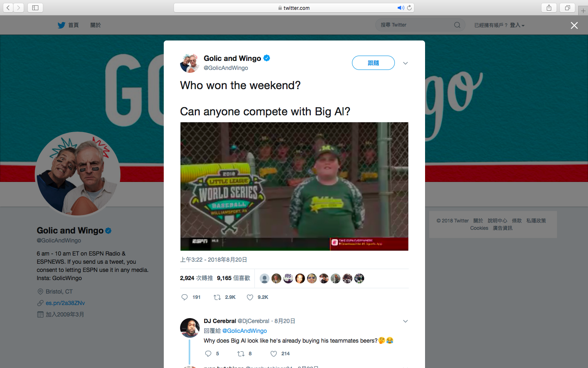
Task: Reply to DJ Cerebral's comment
Action: (208, 354)
